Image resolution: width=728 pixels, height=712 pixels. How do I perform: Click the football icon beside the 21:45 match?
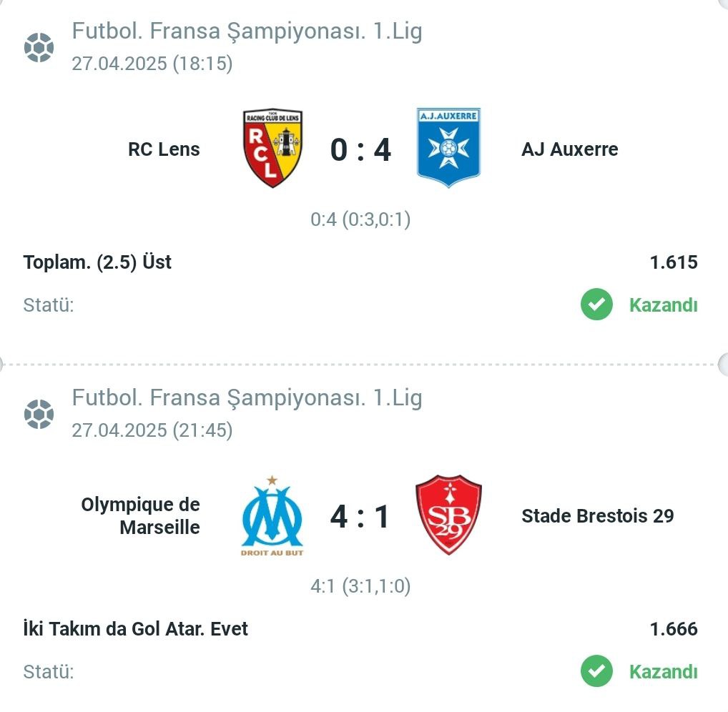click(39, 414)
